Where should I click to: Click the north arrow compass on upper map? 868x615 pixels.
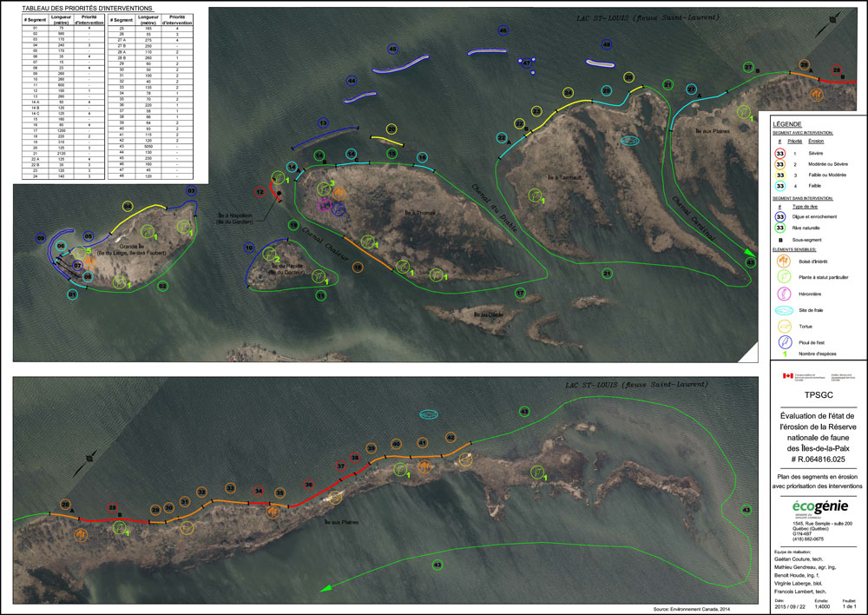tap(833, 19)
